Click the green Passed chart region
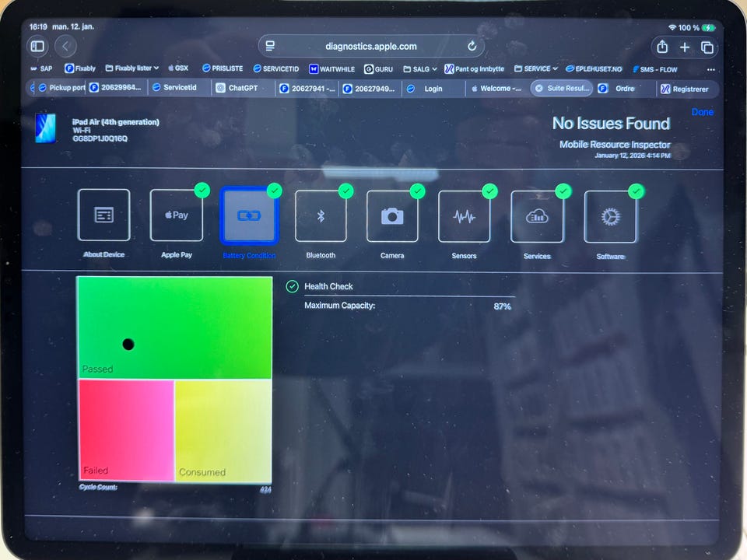This screenshot has height=560, width=747. pos(175,327)
